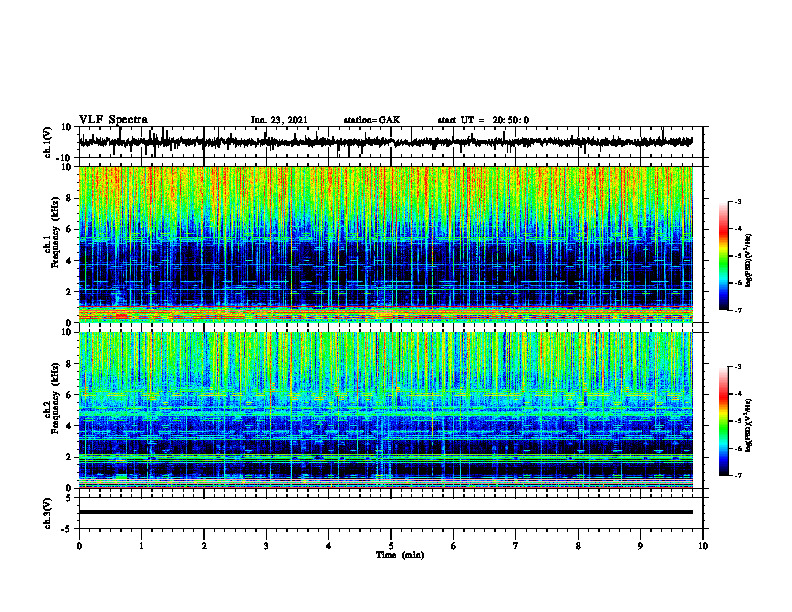Click the "2" kHz tick on ch.1 spectrogram
This screenshot has width=792, height=612.
(x=69, y=291)
